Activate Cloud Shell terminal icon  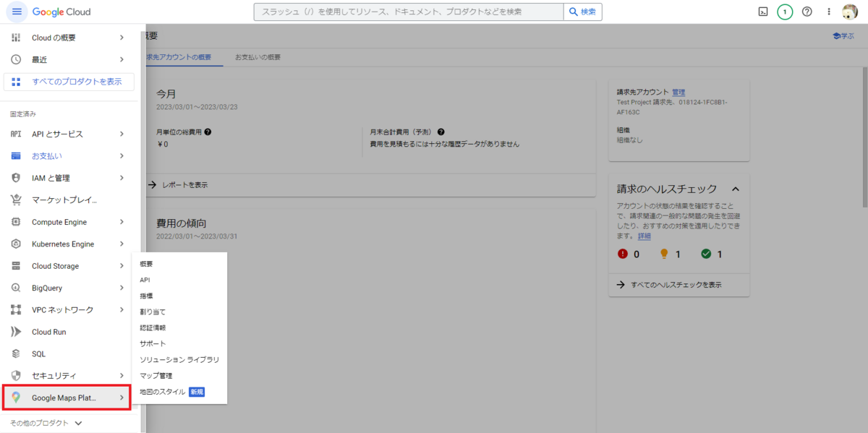tap(762, 12)
